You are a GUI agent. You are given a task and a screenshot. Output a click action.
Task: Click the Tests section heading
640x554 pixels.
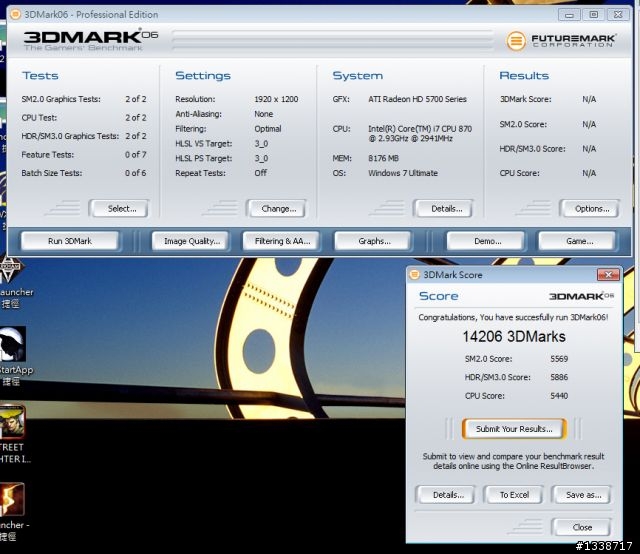(x=40, y=76)
